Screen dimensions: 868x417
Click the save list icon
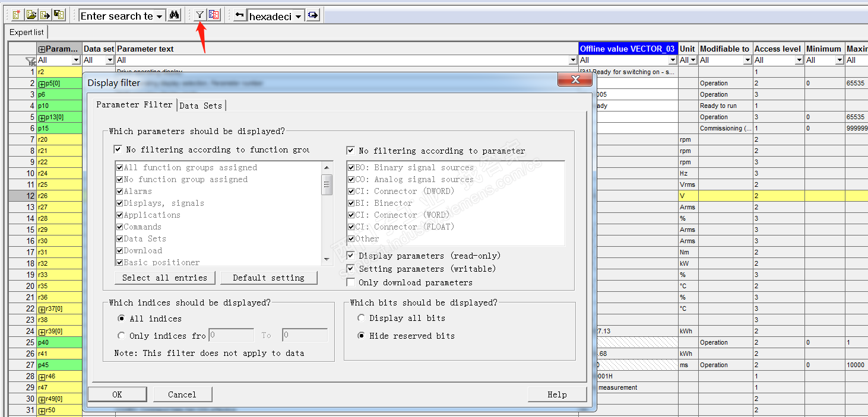[59, 15]
